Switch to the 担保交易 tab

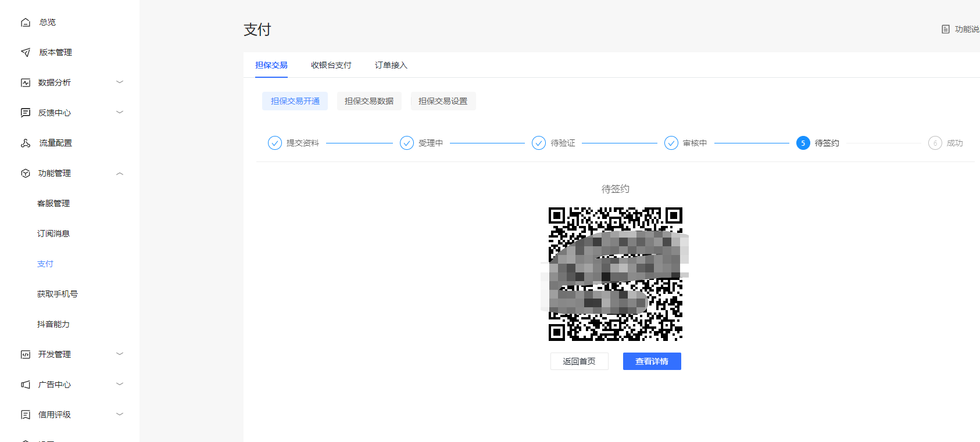(271, 65)
